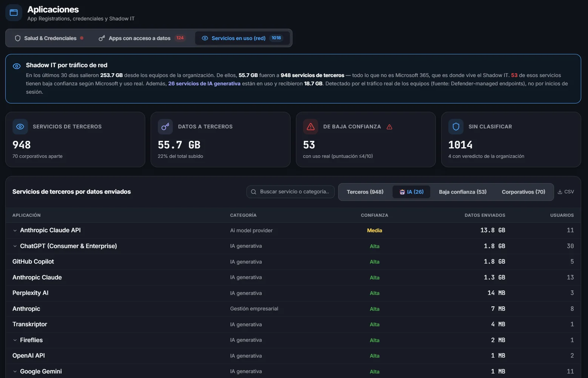Click the eye icon in Servicios en uso tab

[x=205, y=38]
